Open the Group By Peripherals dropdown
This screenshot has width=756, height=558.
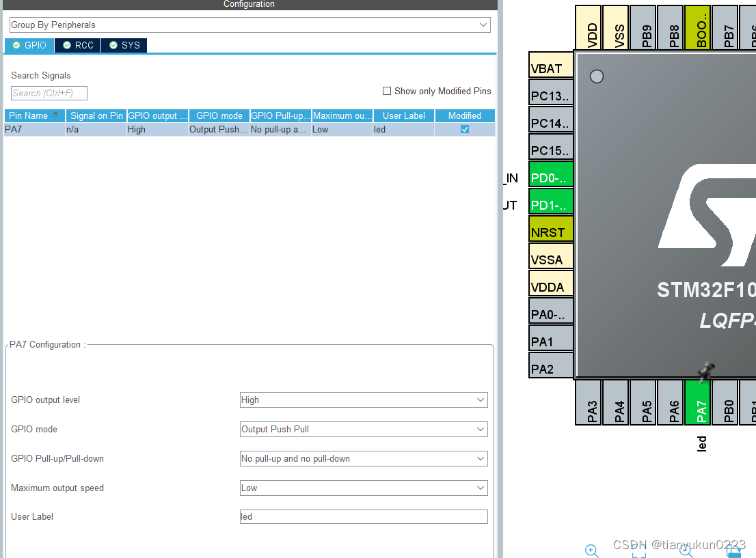(249, 25)
